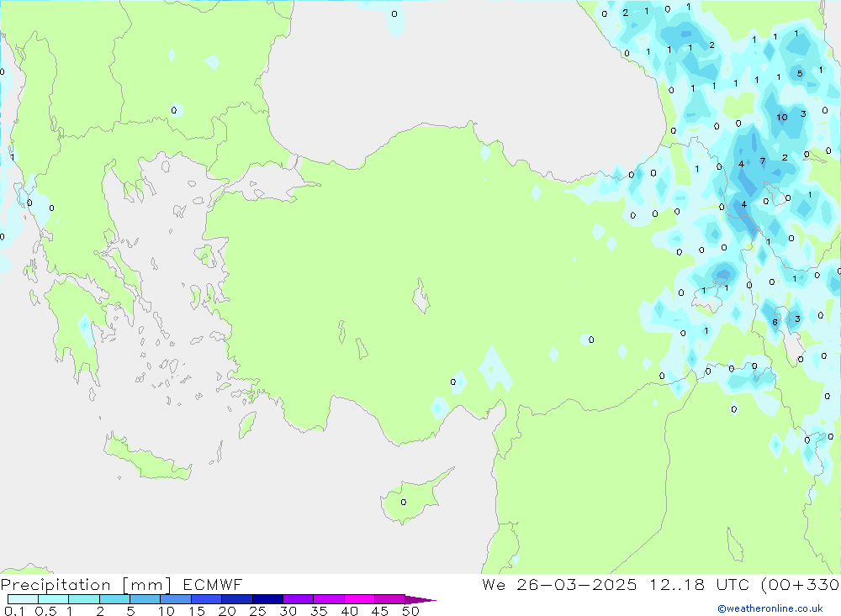Click the '10' precipitation value on the map
This screenshot has height=616, width=841.
point(782,117)
